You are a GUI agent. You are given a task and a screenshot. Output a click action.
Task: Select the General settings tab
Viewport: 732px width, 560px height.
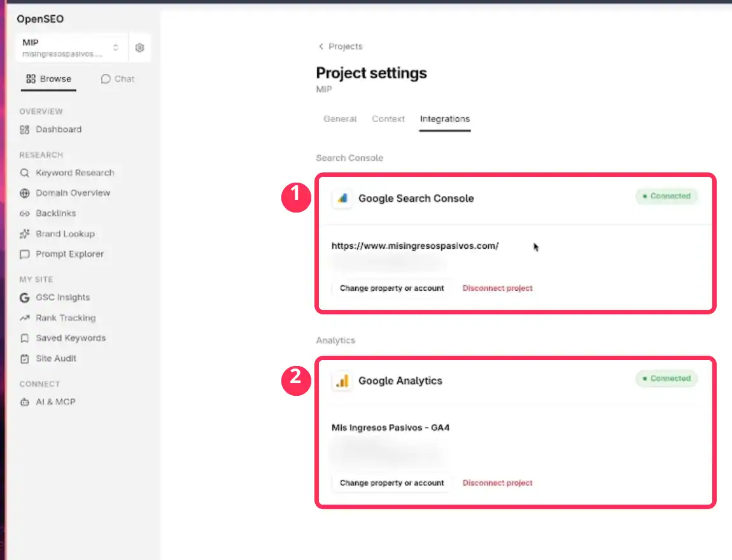pos(340,119)
